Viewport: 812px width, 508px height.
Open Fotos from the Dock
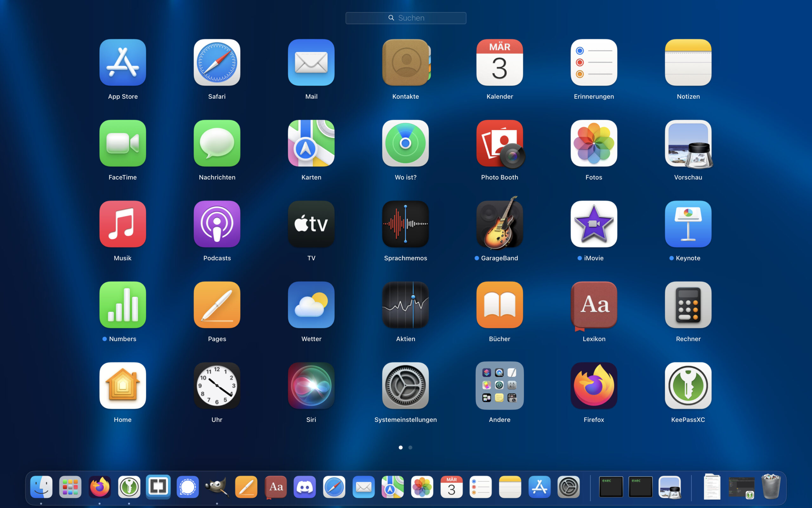422,487
